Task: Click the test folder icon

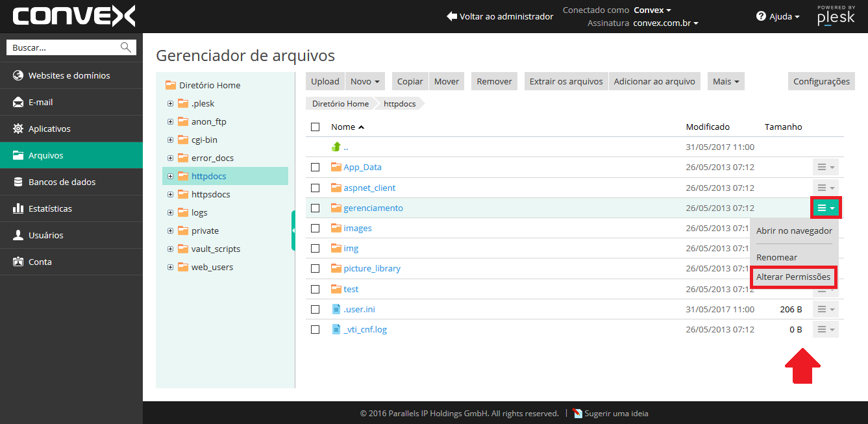Action: pos(336,289)
